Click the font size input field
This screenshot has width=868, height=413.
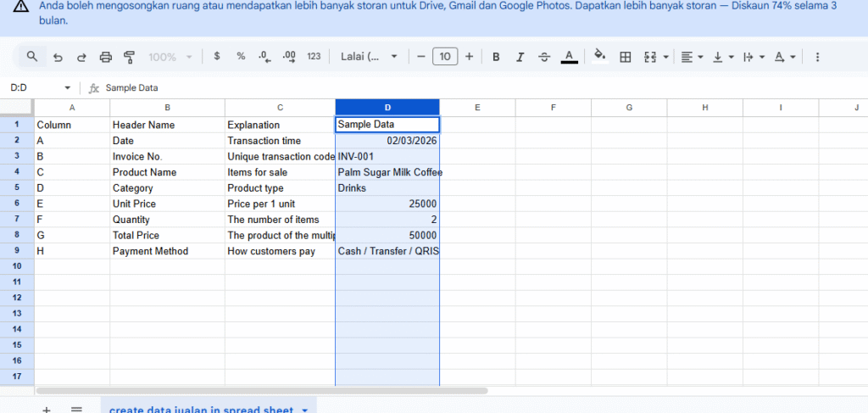pyautogui.click(x=445, y=57)
